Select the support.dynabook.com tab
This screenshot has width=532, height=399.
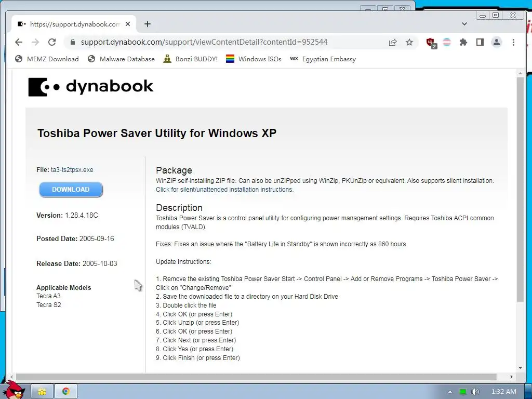pos(74,24)
